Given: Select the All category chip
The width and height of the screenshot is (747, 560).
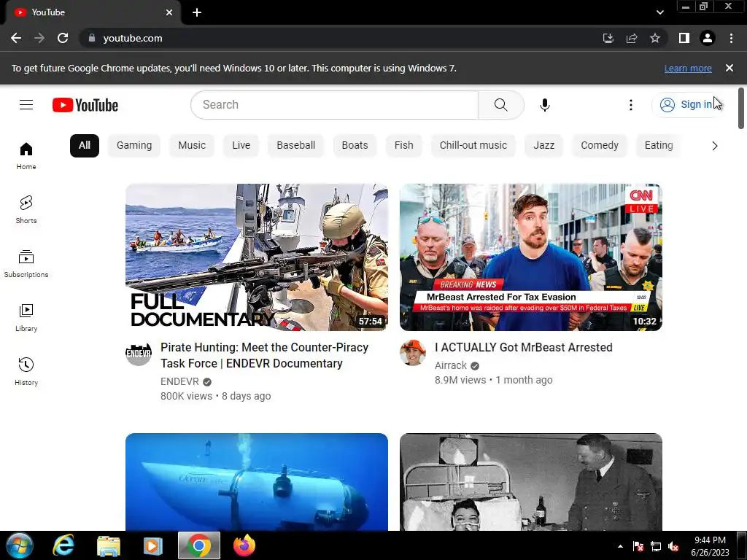Looking at the screenshot, I should [85, 146].
